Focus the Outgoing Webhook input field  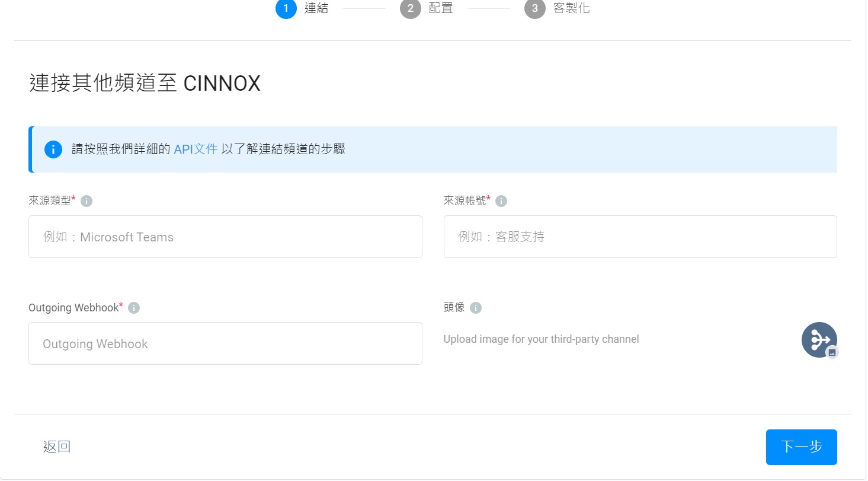click(225, 343)
